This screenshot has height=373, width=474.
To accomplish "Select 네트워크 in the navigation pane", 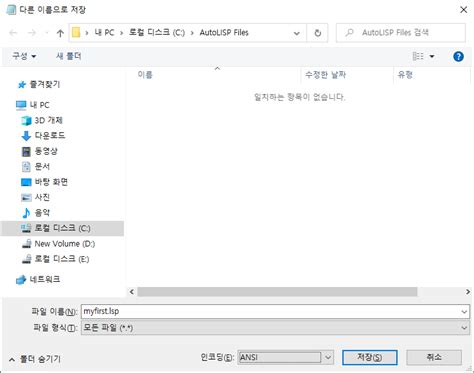I will 45,279.
